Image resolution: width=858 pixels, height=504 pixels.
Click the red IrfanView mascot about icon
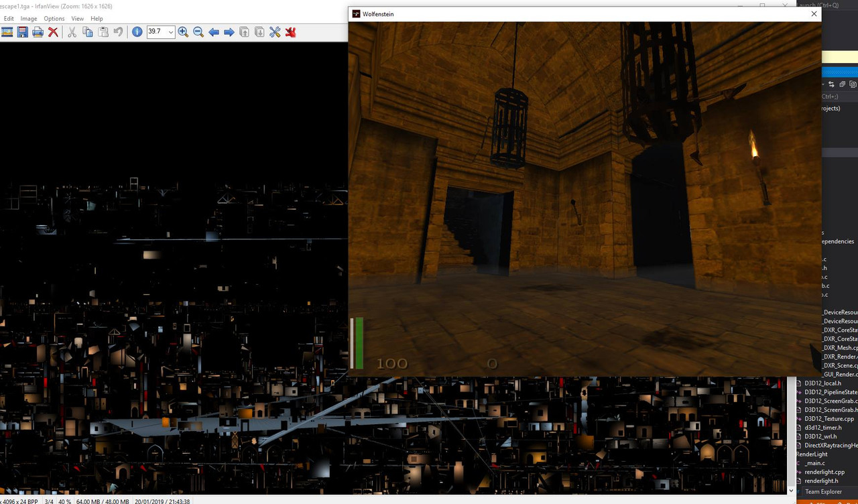click(x=290, y=31)
